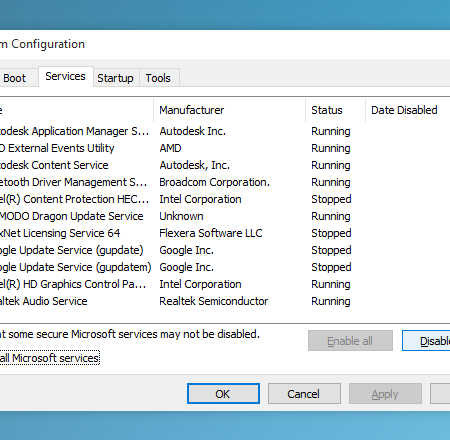Go to the Tools tab

(159, 78)
